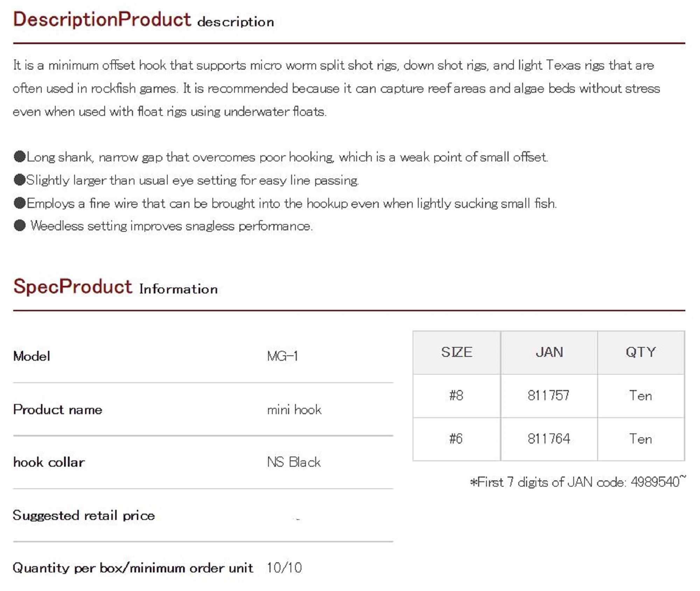The width and height of the screenshot is (700, 591).
Task: Click the #8 size cell
Action: pos(456,396)
